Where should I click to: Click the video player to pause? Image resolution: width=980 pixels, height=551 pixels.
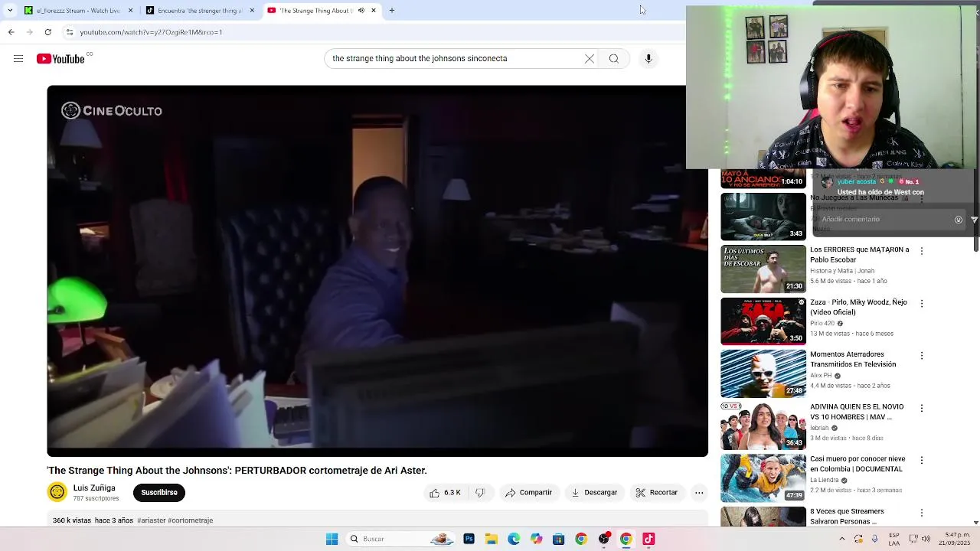(377, 271)
